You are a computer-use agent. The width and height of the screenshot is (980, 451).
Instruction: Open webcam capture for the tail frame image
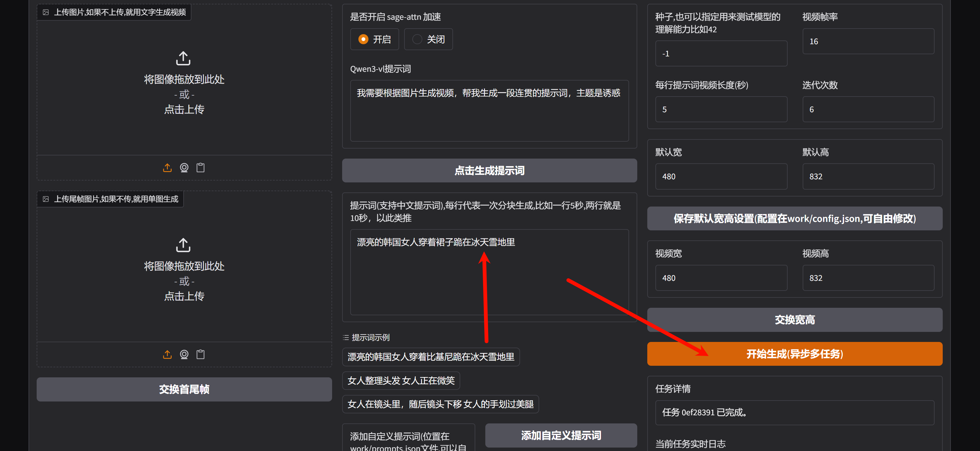click(184, 354)
